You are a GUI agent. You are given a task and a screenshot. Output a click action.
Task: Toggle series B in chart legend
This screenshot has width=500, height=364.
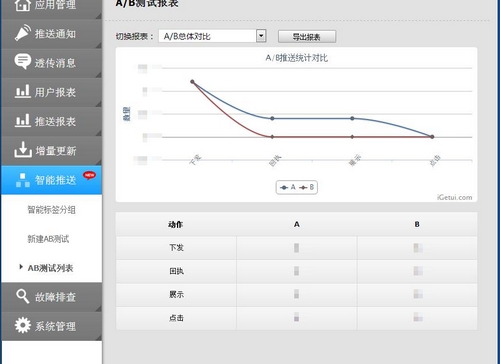(x=307, y=187)
